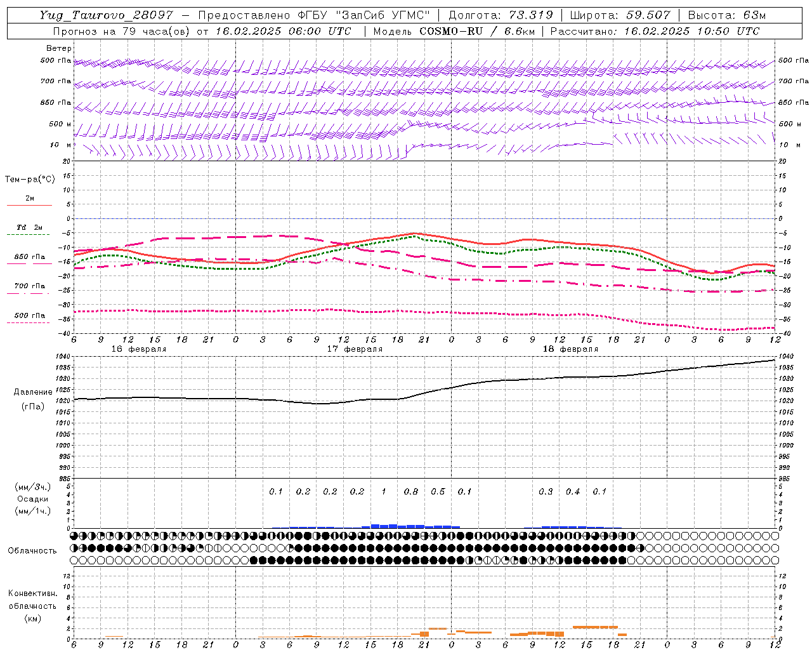Screen dimensions: 812x650
Task: Click the Рассчитано: 16.02.2025 10:50 UTC text
Action: (x=655, y=31)
